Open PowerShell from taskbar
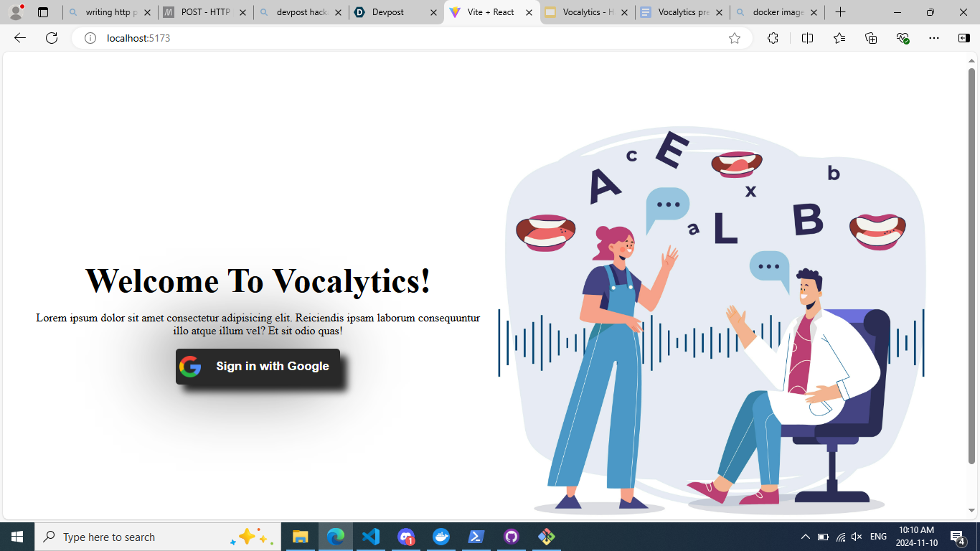Image resolution: width=980 pixels, height=551 pixels. 476,537
